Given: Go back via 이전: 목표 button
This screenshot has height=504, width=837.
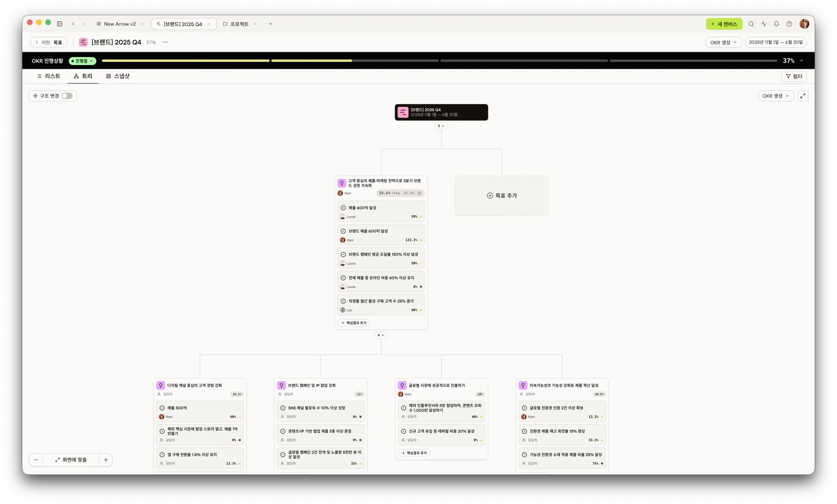Looking at the screenshot, I should [x=49, y=42].
